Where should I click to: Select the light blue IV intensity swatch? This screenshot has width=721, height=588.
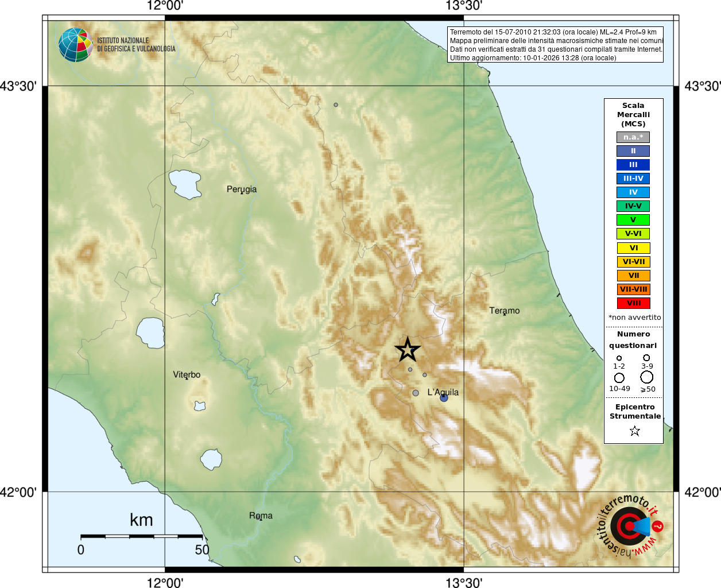633,192
